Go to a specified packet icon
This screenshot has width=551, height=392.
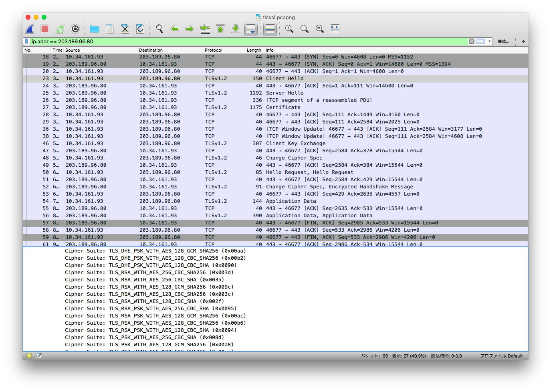coord(205,29)
